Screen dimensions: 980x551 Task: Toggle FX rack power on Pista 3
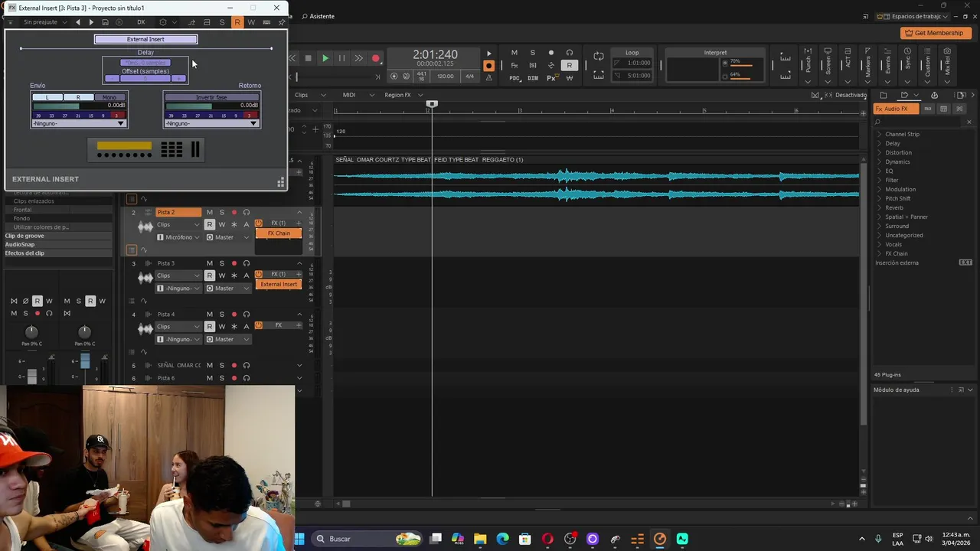259,274
